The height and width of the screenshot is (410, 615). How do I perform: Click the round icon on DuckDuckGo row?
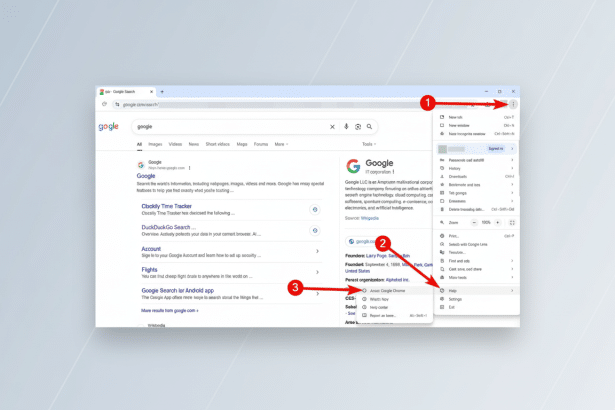[x=315, y=230]
